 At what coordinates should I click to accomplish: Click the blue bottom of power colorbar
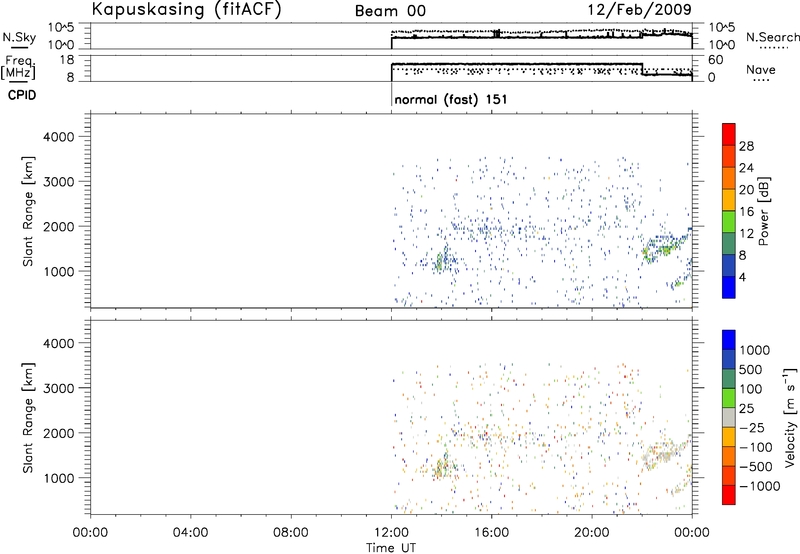coord(729,287)
